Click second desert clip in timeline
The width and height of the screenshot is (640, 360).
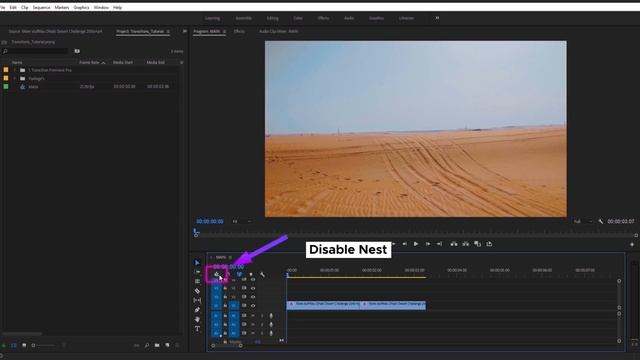(x=393, y=304)
